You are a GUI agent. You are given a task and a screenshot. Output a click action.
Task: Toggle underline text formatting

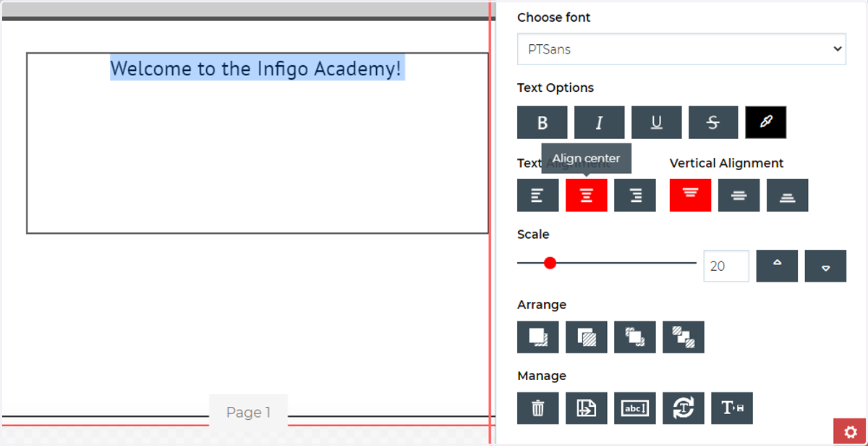(656, 122)
